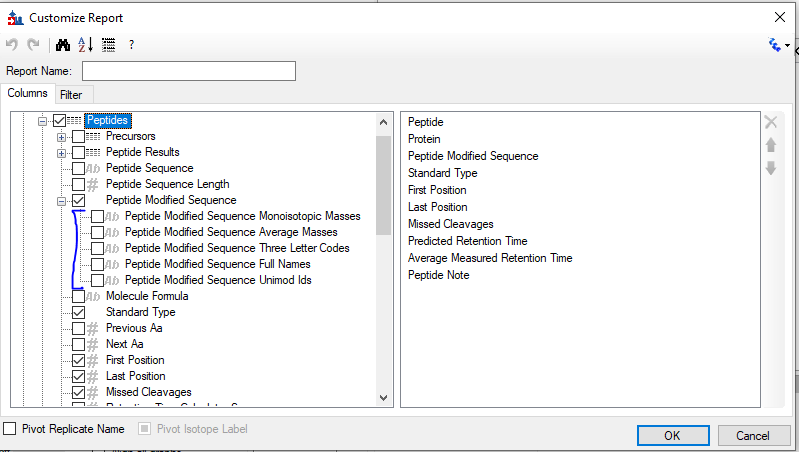
Task: Switch to the Filter tab
Action: coord(71,95)
